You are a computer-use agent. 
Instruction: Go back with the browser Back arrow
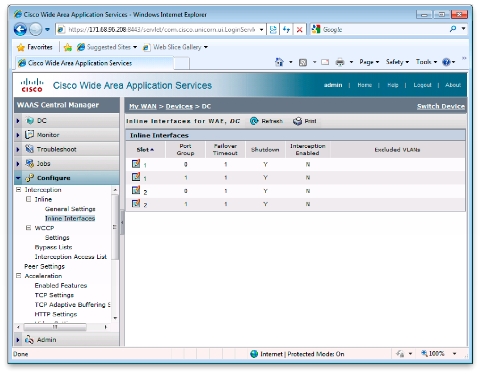(x=20, y=30)
